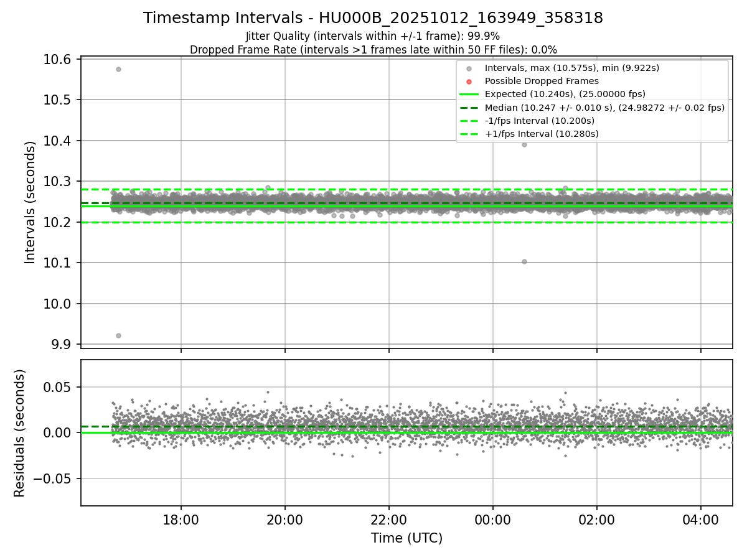Select legend entry beginning 'Median (10.247'
This screenshot has width=747, height=560.
coord(604,108)
